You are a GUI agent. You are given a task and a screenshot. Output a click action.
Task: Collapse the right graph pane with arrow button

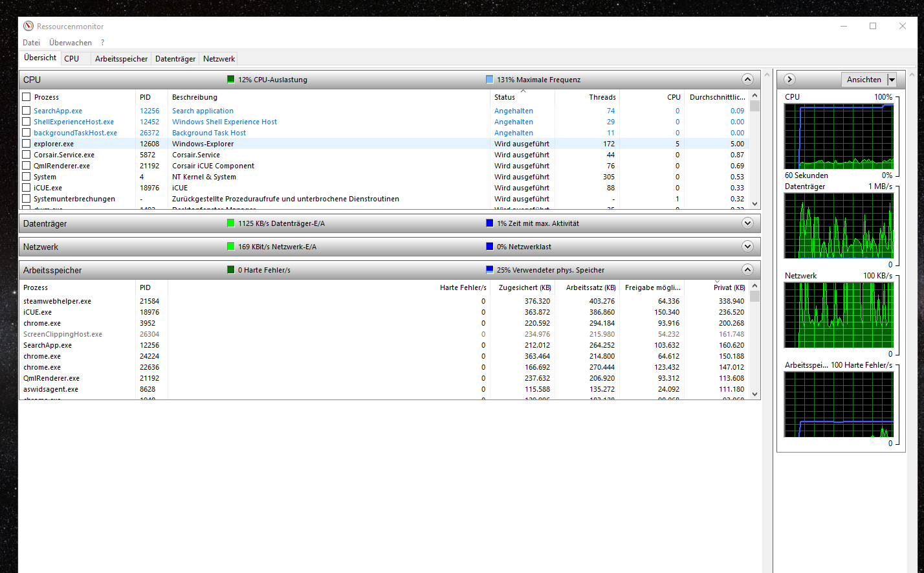pos(789,79)
